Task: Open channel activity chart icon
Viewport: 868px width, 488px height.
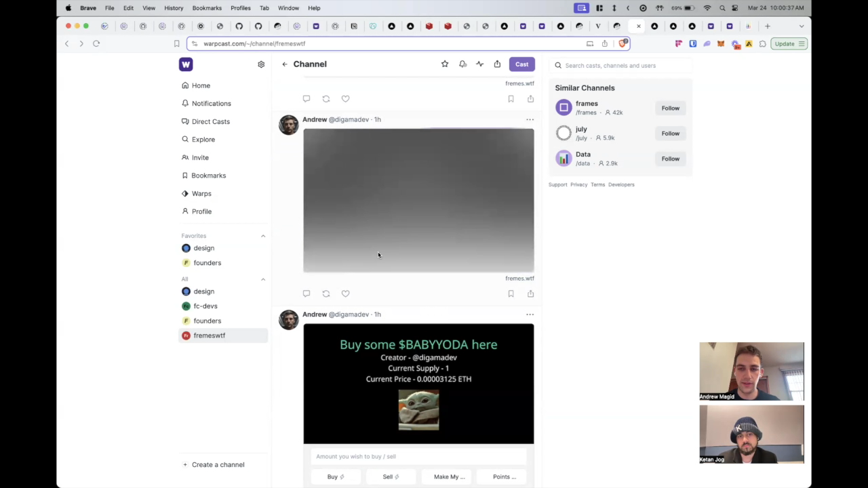Action: 480,64
